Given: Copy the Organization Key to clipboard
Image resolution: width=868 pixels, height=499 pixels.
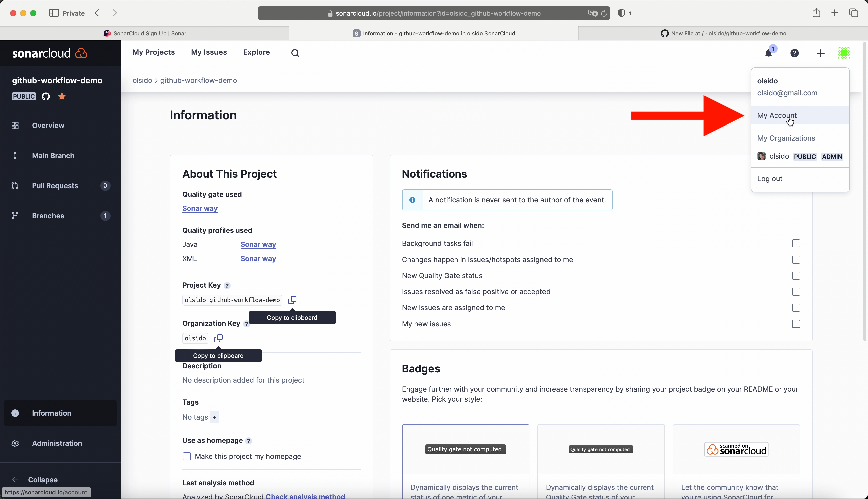Looking at the screenshot, I should [x=218, y=338].
